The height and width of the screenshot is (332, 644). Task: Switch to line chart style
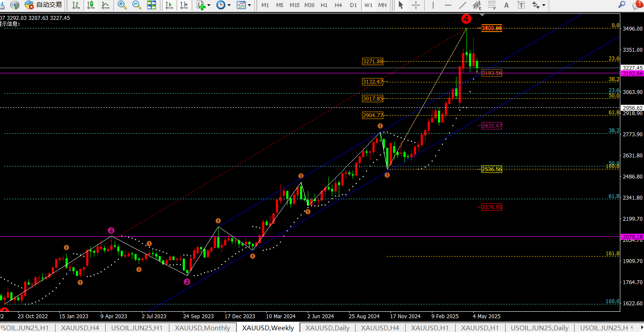(105, 5)
